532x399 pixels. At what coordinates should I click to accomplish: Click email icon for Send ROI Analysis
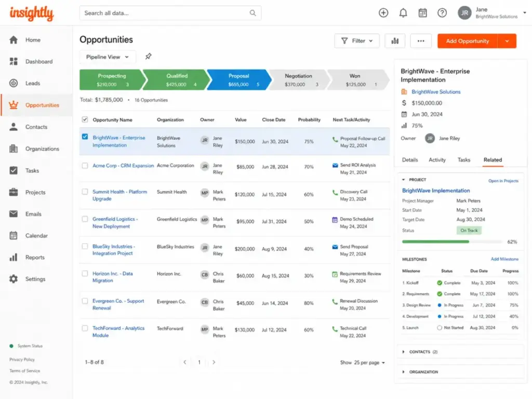[x=335, y=165]
